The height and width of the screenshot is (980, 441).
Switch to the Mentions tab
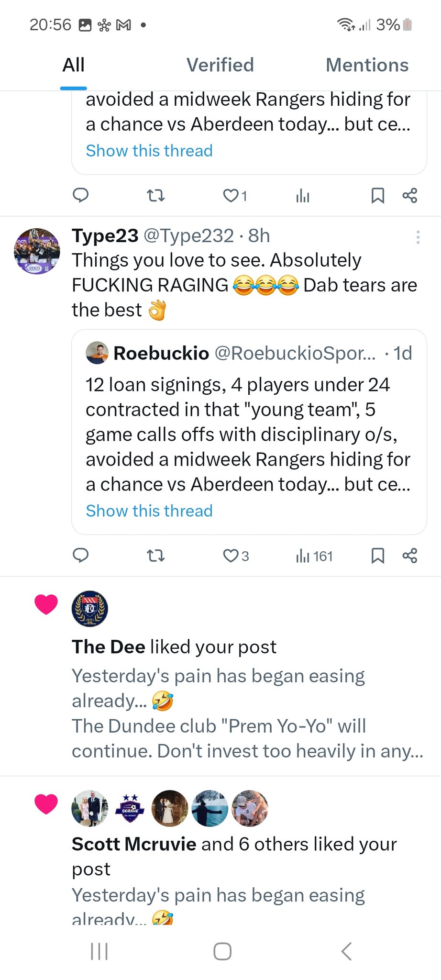pyautogui.click(x=367, y=65)
